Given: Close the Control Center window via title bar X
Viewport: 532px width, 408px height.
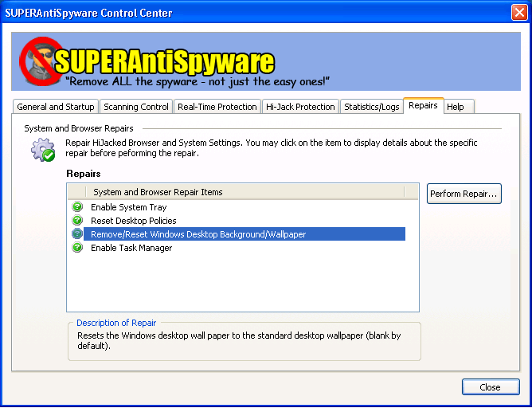Looking at the screenshot, I should pos(518,13).
